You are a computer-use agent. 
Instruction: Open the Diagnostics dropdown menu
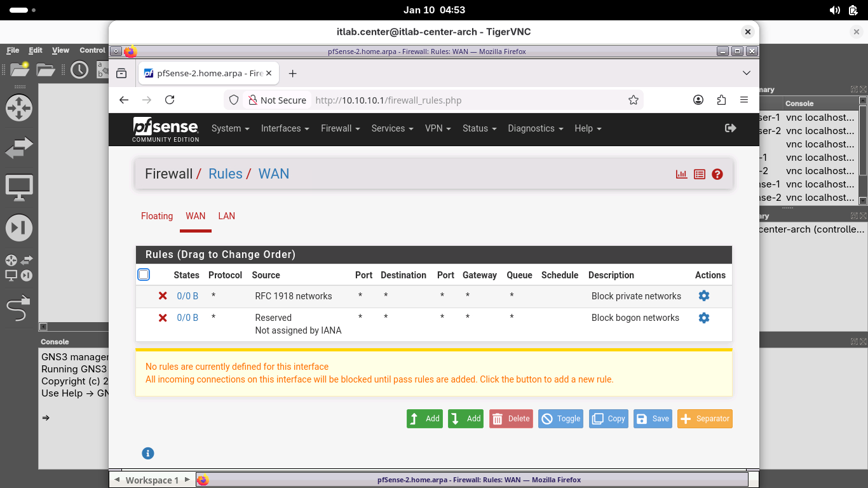tap(535, 128)
